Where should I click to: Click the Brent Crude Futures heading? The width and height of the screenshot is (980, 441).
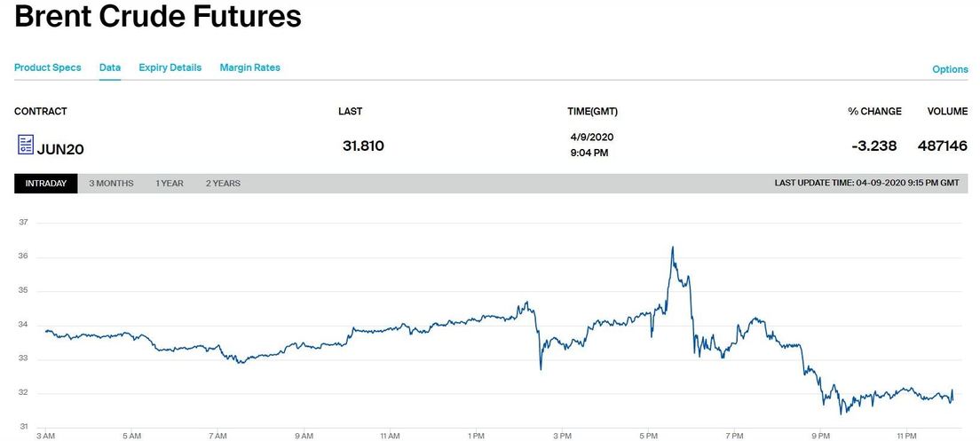158,17
